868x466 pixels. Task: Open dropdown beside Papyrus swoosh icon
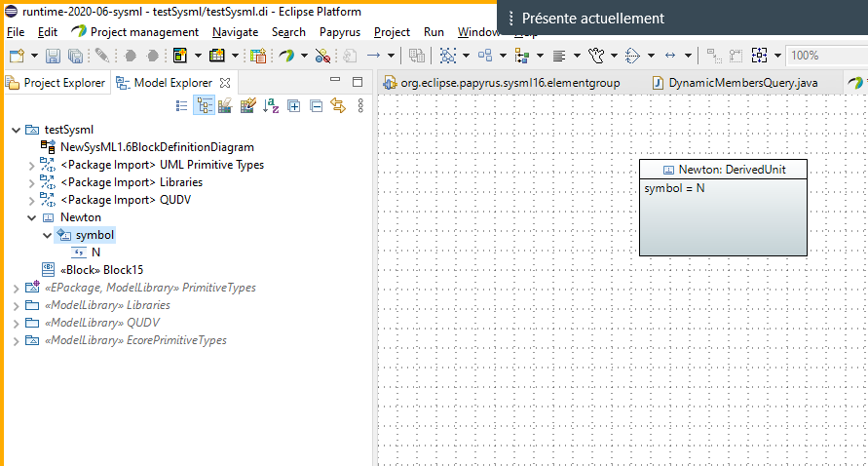point(304,56)
